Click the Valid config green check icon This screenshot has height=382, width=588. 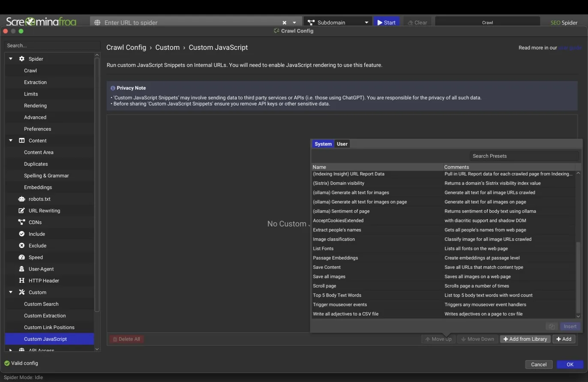[7, 363]
